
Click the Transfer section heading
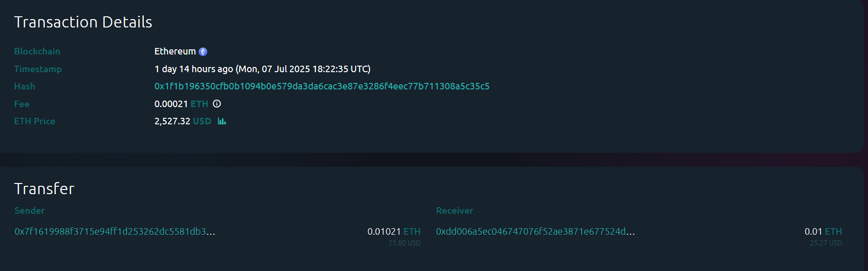tap(44, 189)
